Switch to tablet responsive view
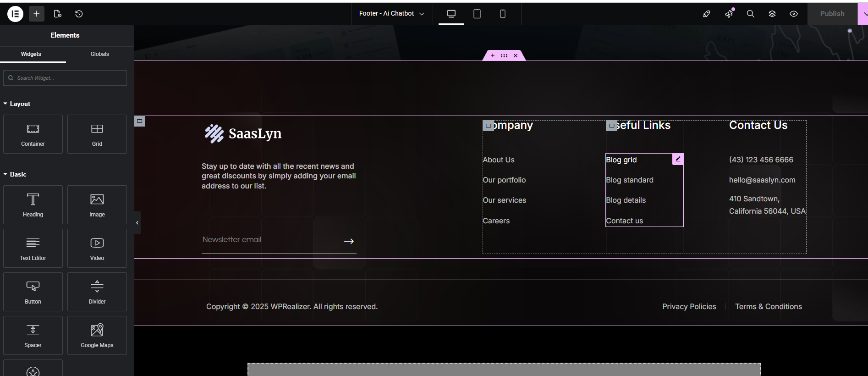 tap(477, 14)
